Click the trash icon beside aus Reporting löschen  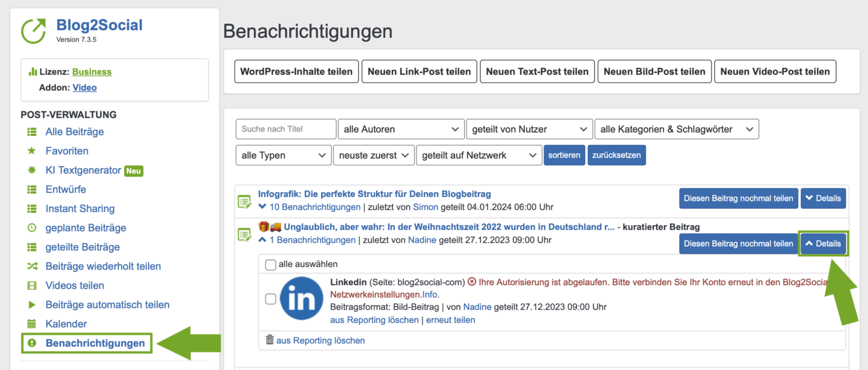[270, 340]
